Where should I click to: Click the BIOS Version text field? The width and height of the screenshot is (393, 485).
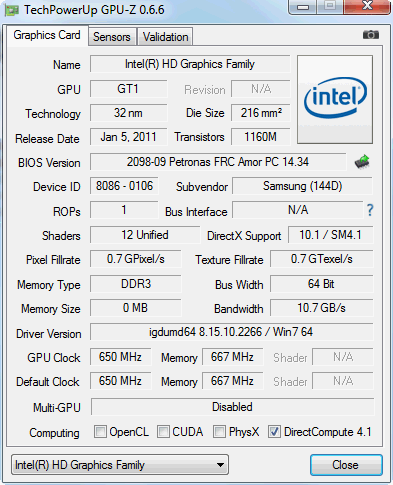(x=218, y=162)
